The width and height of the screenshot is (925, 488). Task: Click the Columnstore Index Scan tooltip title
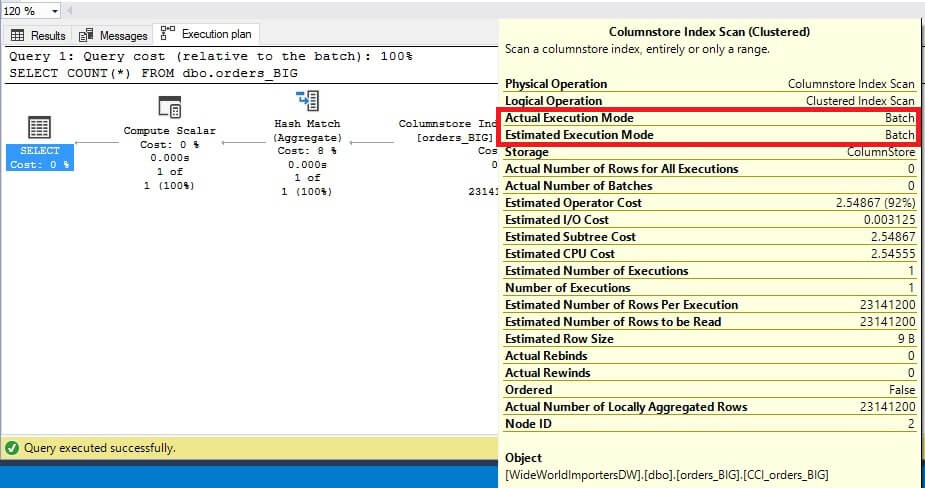[x=709, y=32]
